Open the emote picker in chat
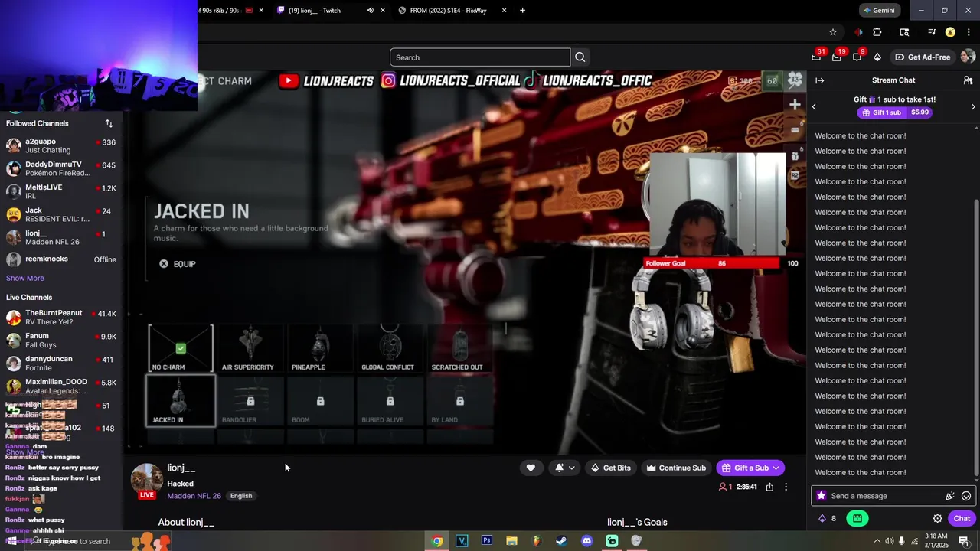 coord(966,496)
